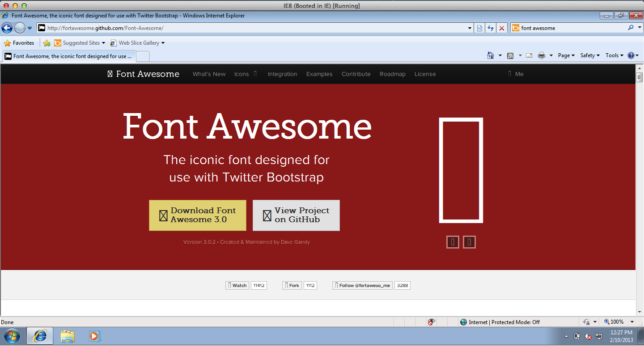
Task: Open the Web Slice Gallery link
Action: point(137,43)
